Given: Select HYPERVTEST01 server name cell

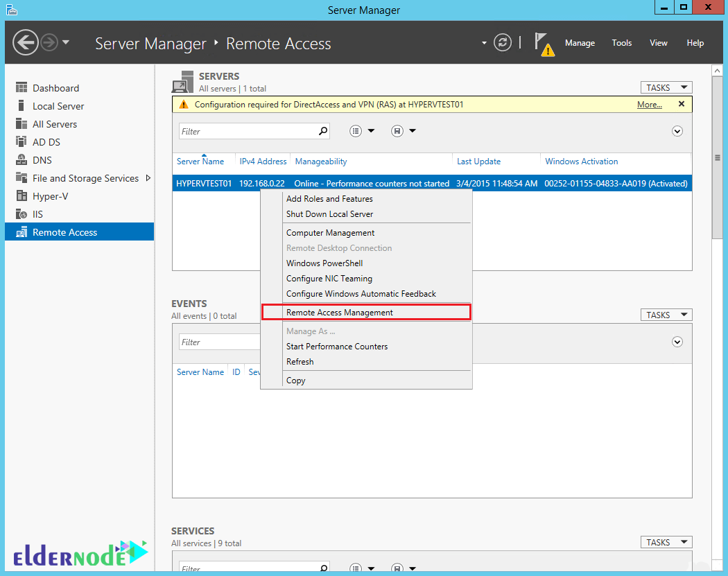Looking at the screenshot, I should [204, 184].
